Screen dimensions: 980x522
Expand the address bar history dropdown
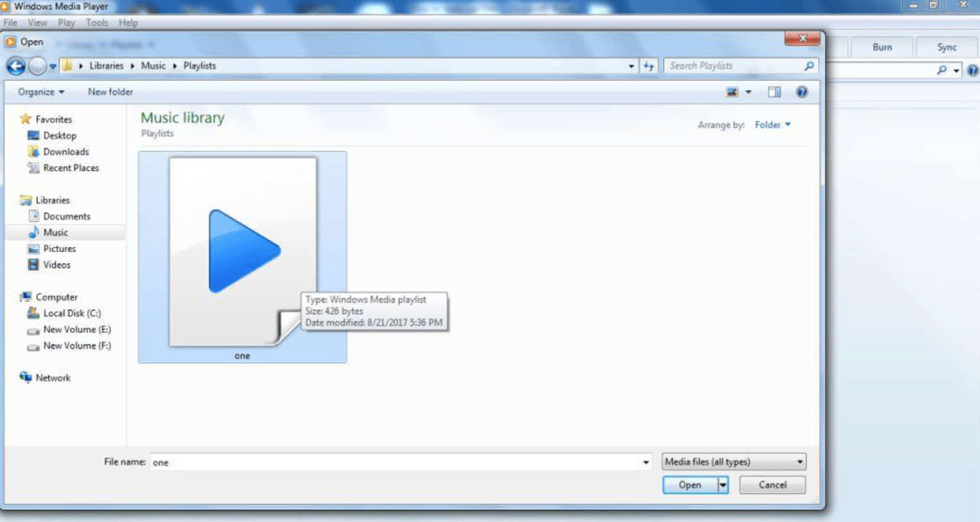(632, 66)
